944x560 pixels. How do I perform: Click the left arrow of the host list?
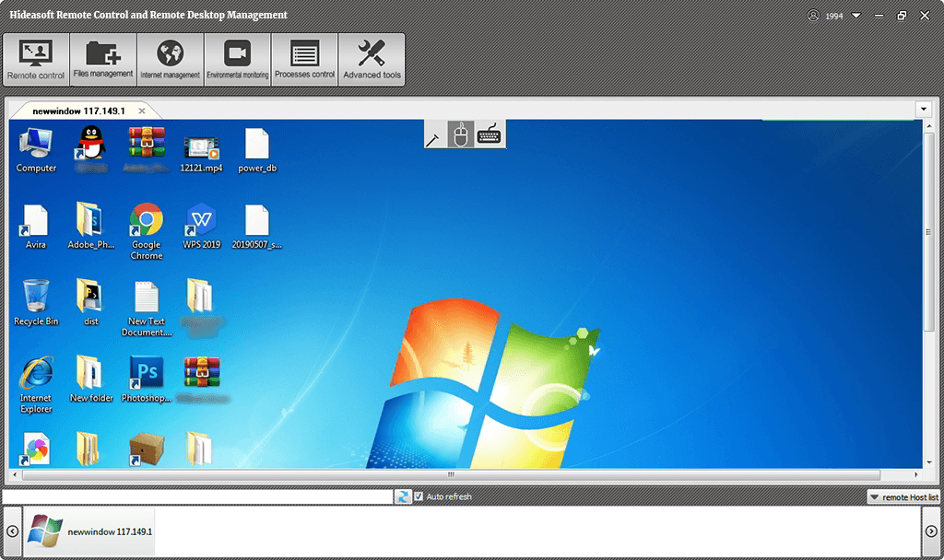point(12,531)
